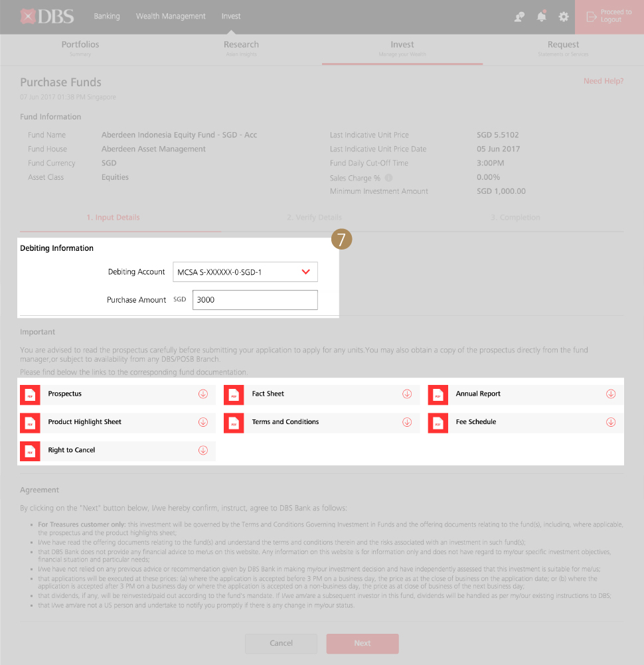Click the Purchase Amount input field
Viewport: 644px width, 665px height.
(255, 300)
